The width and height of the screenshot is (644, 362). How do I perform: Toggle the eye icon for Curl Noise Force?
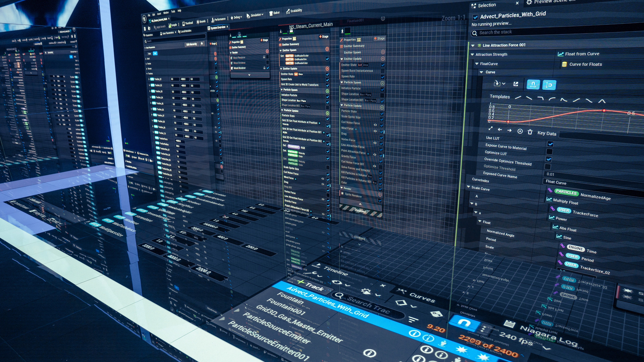coord(375,125)
